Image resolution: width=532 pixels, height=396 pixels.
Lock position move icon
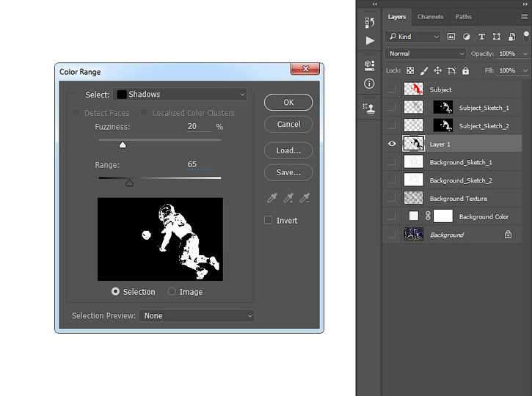click(x=437, y=70)
